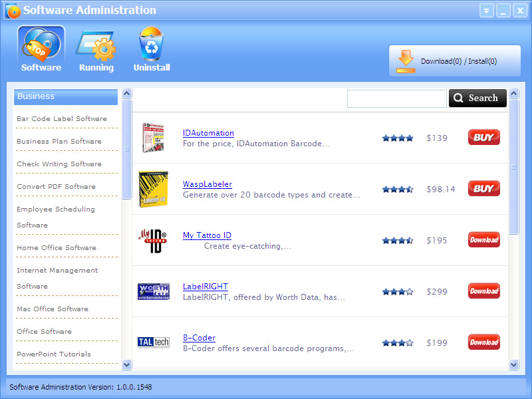Click the category list scroll up arrow
This screenshot has height=399, width=532.
[127, 93]
